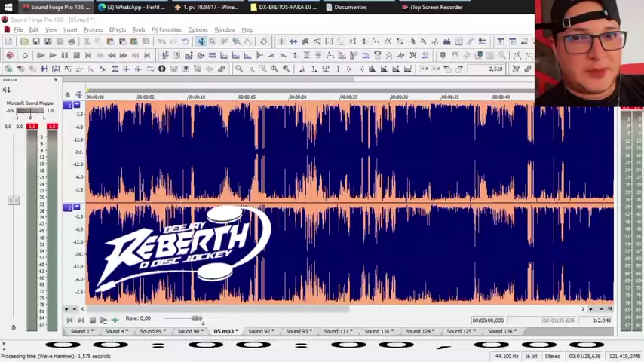Open the FX Favorites menu

pos(166,30)
